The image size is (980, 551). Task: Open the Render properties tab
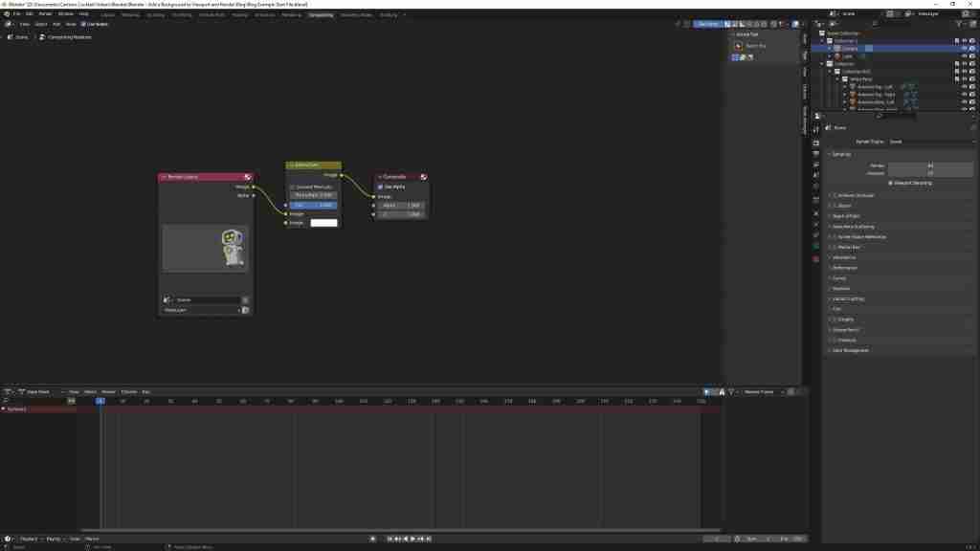click(x=815, y=143)
